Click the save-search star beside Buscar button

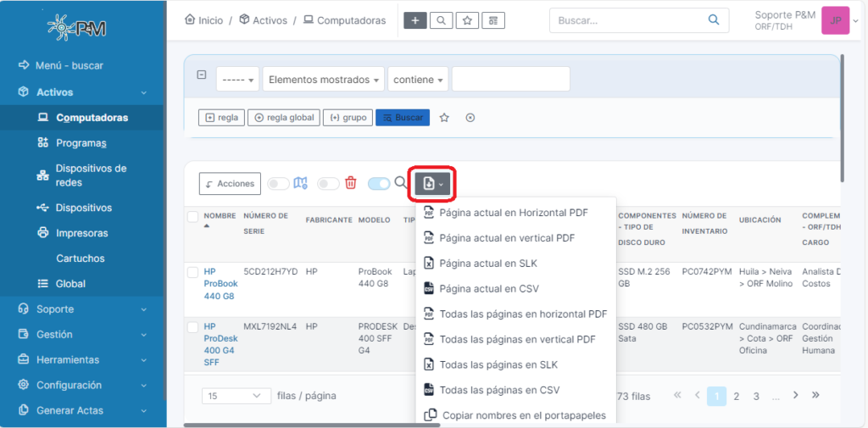click(444, 118)
